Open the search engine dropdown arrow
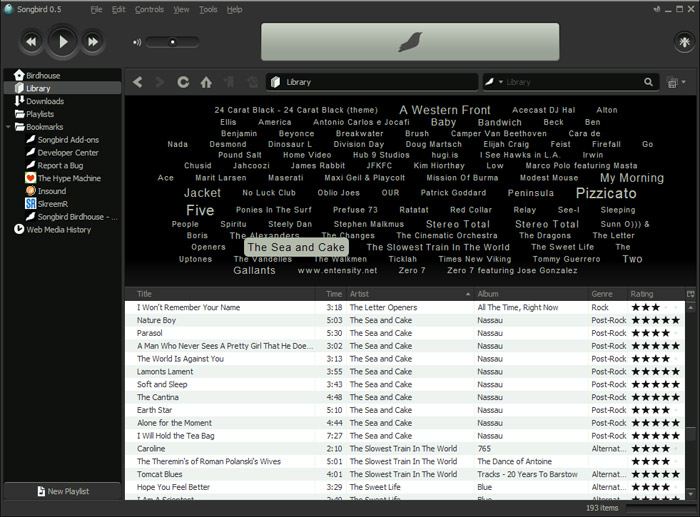Image resolution: width=700 pixels, height=517 pixels. coord(500,82)
